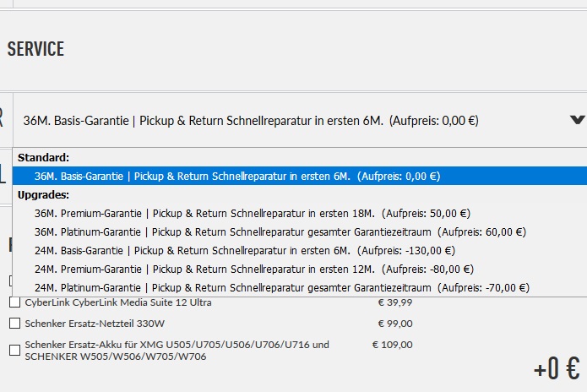The width and height of the screenshot is (587, 392).
Task: Click the € 109,00 price
Action: click(393, 345)
